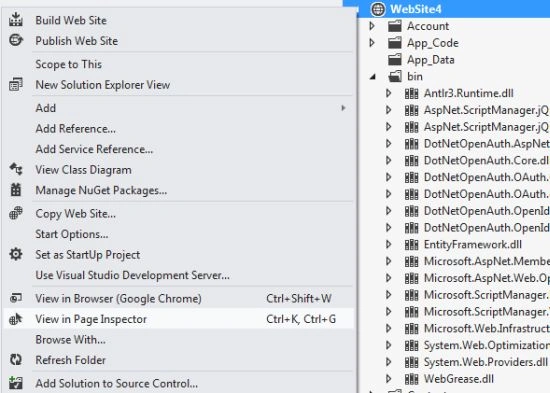Select Copy Web Site... text
The width and height of the screenshot is (550, 393).
click(x=75, y=214)
